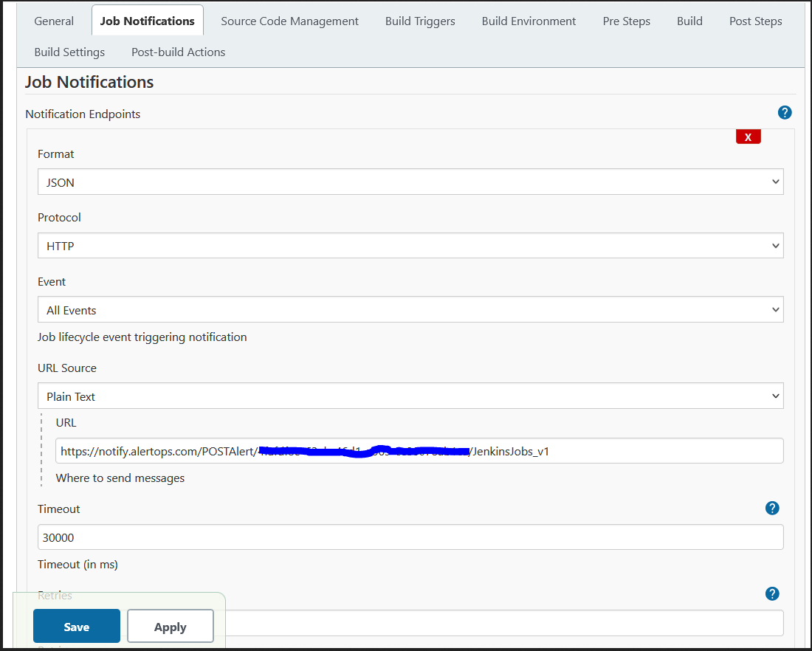
Task: Expand the URL Source dropdown
Action: pos(410,396)
